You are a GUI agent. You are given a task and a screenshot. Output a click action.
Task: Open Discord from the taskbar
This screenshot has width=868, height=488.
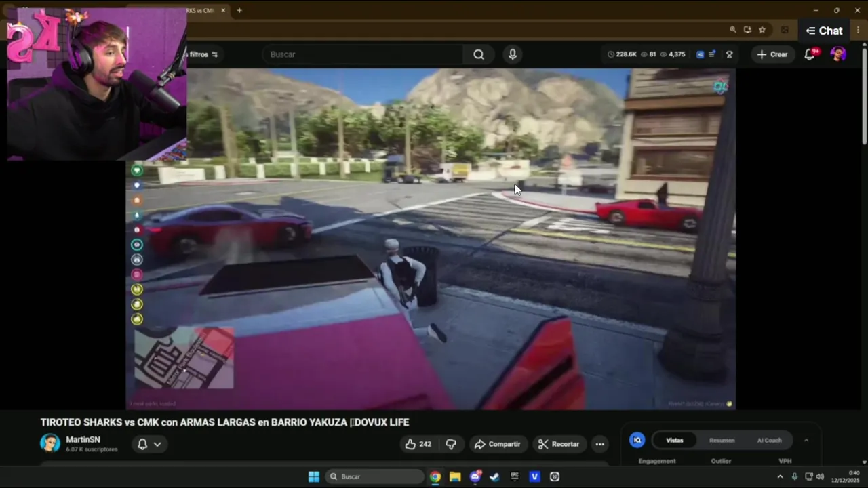click(x=475, y=476)
